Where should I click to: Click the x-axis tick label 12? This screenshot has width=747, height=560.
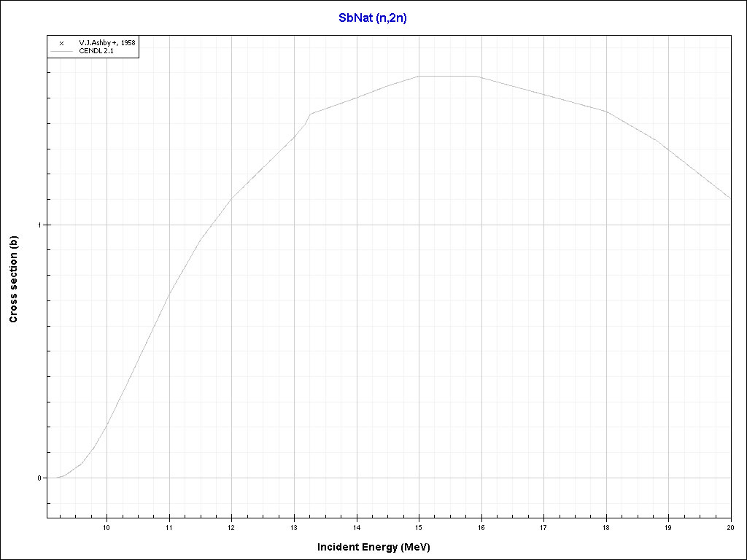231,527
